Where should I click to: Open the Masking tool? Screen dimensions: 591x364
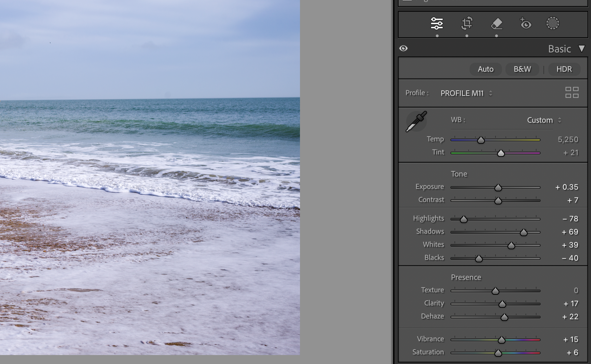(x=552, y=23)
